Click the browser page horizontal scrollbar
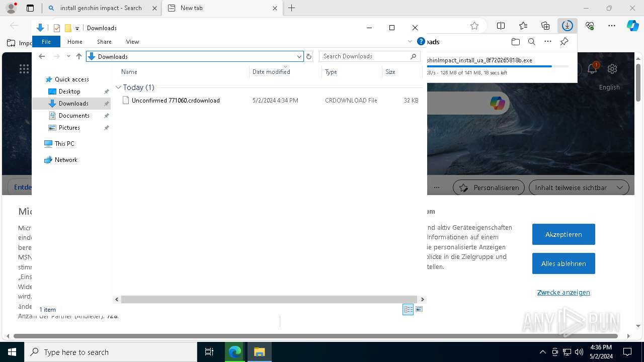Viewport: 644px width, 362px height. point(315,336)
